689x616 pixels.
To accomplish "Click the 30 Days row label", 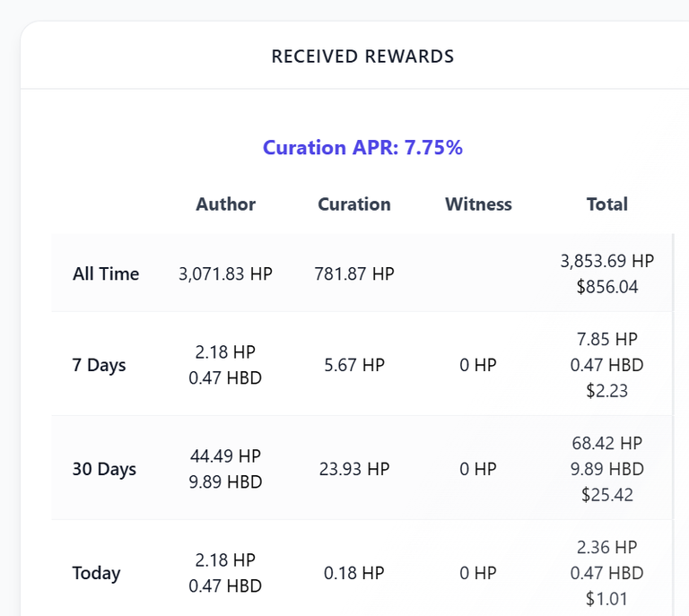I will click(x=104, y=470).
